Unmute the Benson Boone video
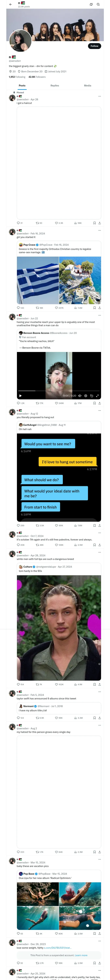Image resolution: width=110 pixels, height=980 pixels. tap(80, 396)
